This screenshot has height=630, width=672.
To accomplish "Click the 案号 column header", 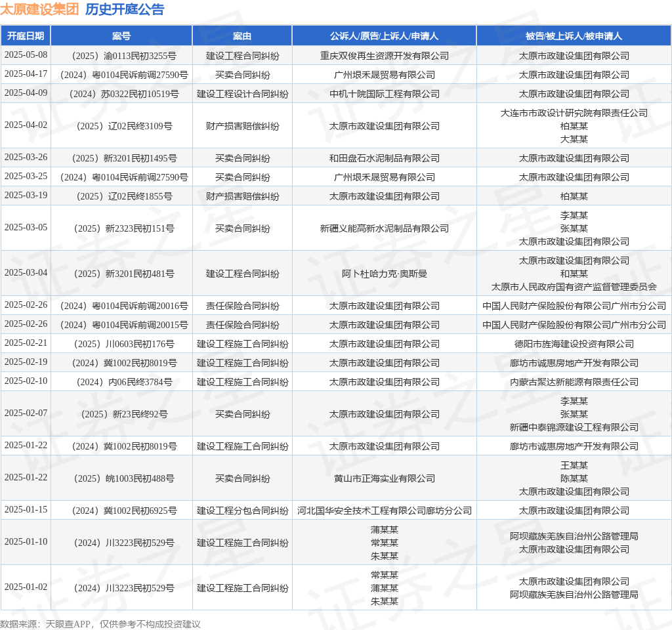I will click(x=121, y=36).
